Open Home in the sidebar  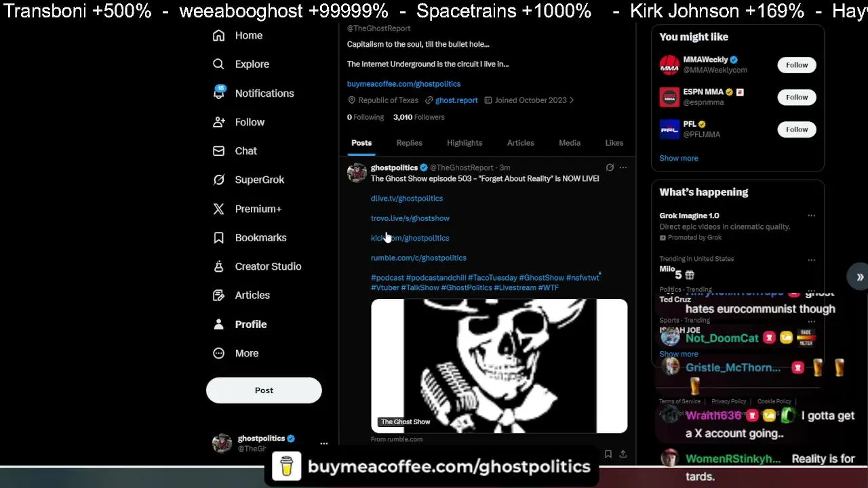coord(237,35)
